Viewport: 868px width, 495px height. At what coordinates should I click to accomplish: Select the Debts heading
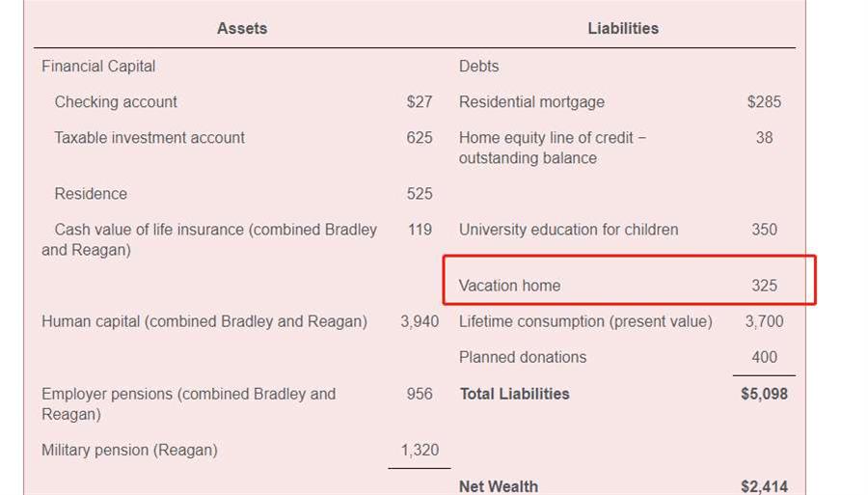pyautogui.click(x=479, y=67)
